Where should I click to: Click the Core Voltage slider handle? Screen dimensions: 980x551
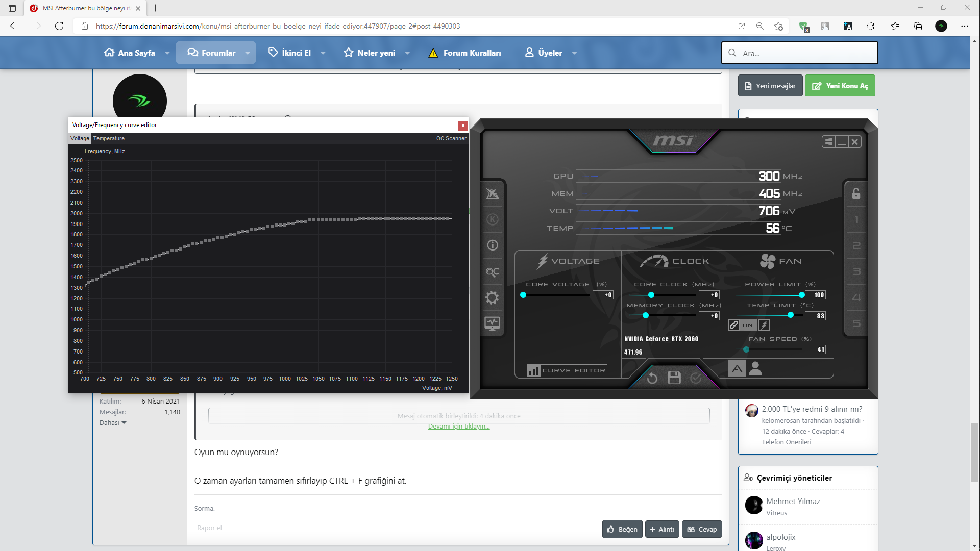pyautogui.click(x=523, y=295)
